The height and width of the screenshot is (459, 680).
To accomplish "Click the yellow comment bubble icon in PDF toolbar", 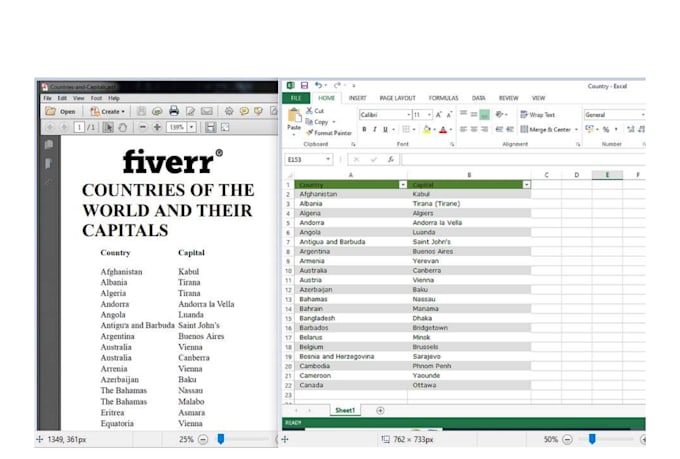I will point(244,111).
